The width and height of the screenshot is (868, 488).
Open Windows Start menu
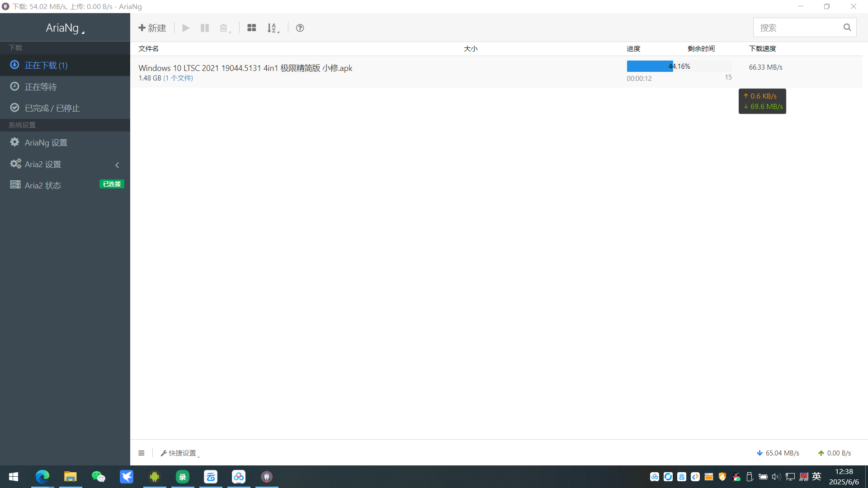click(x=14, y=477)
